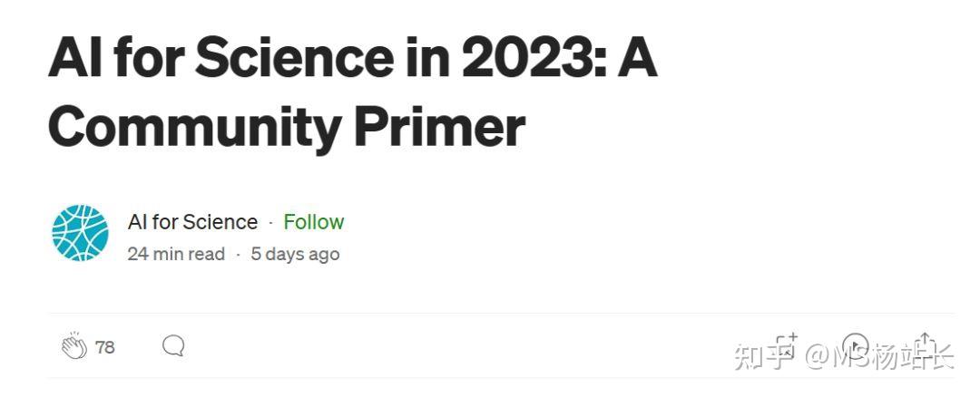Open the AI for Science avatar logo
This screenshot has width=980, height=397.
pyautogui.click(x=80, y=233)
